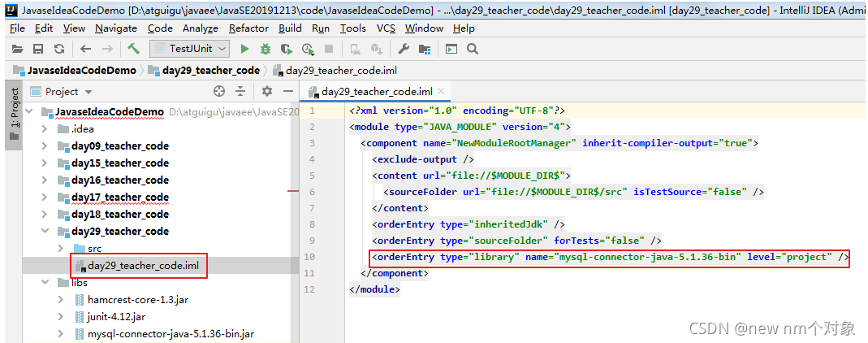
Task: Toggle the 1: Project side tool tab
Action: [x=15, y=115]
